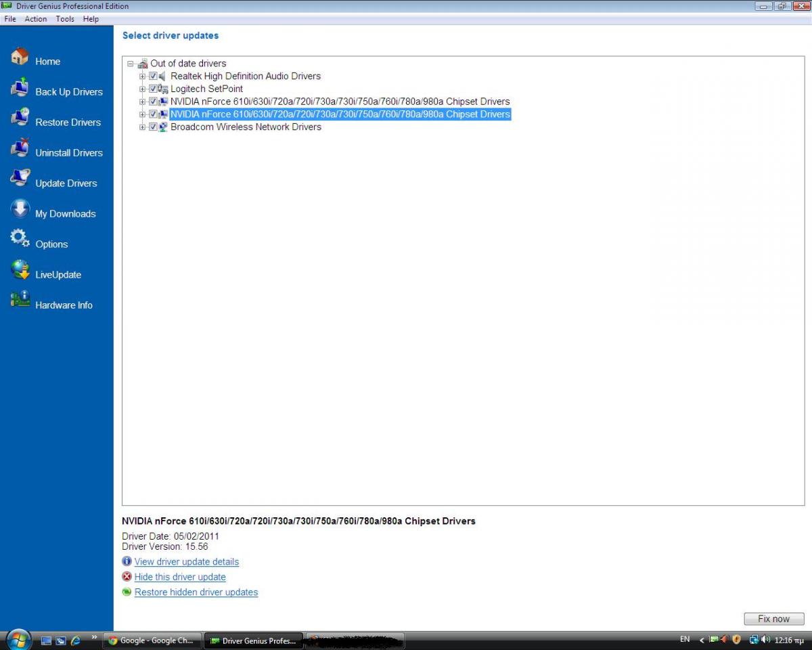Click the network icon in system tray
This screenshot has width=812, height=650.
pos(754,639)
